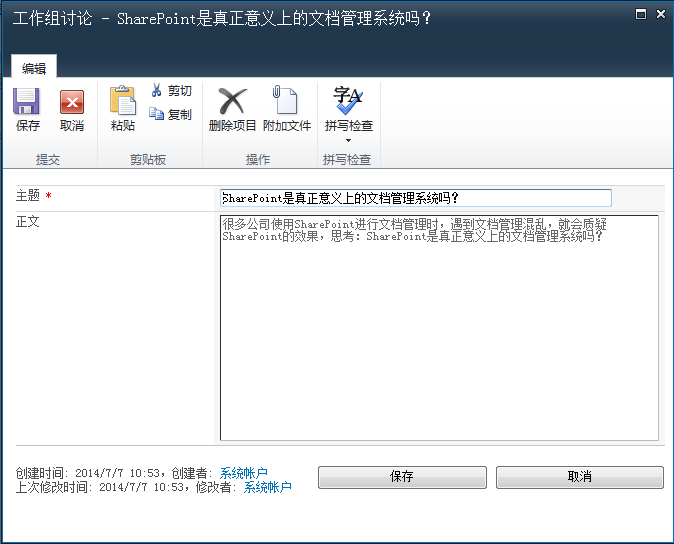Click the red Cancel (取消) ribbon icon

[72, 102]
